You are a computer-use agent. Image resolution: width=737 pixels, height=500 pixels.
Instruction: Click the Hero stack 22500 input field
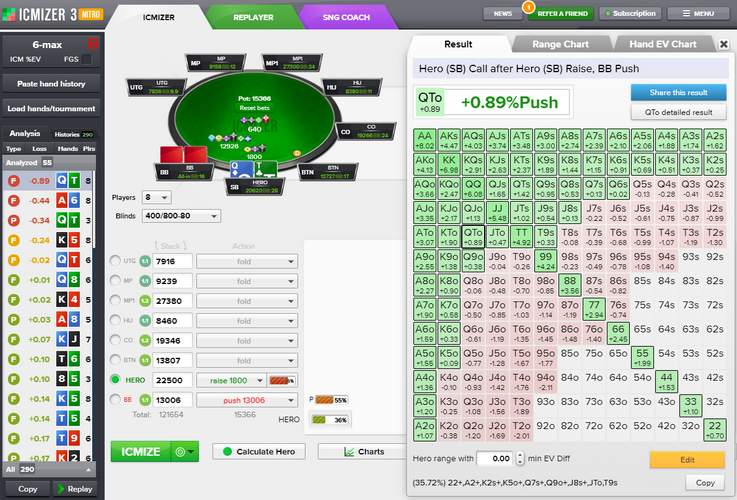coord(172,380)
